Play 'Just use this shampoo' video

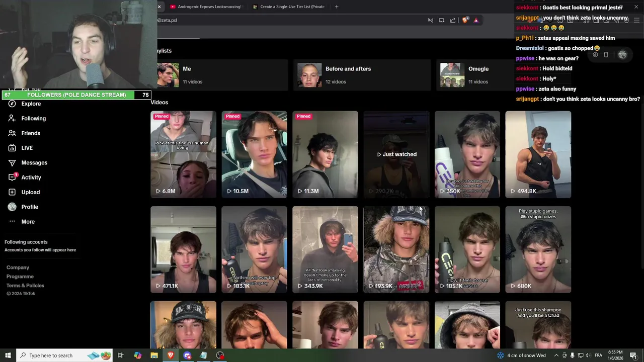(538, 325)
